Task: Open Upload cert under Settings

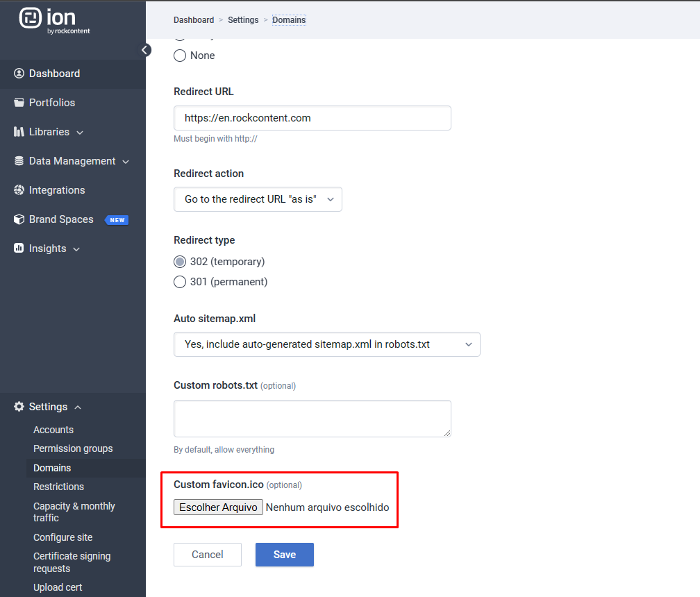Action: (x=58, y=588)
